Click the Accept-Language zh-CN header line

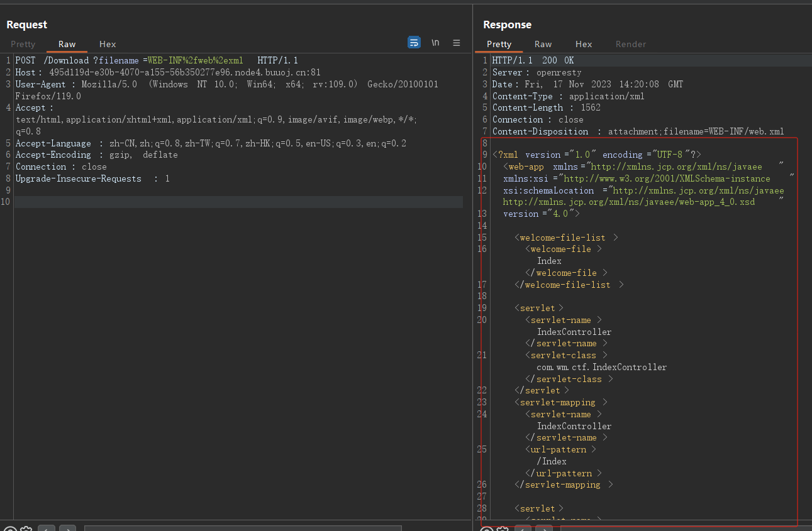pos(211,143)
